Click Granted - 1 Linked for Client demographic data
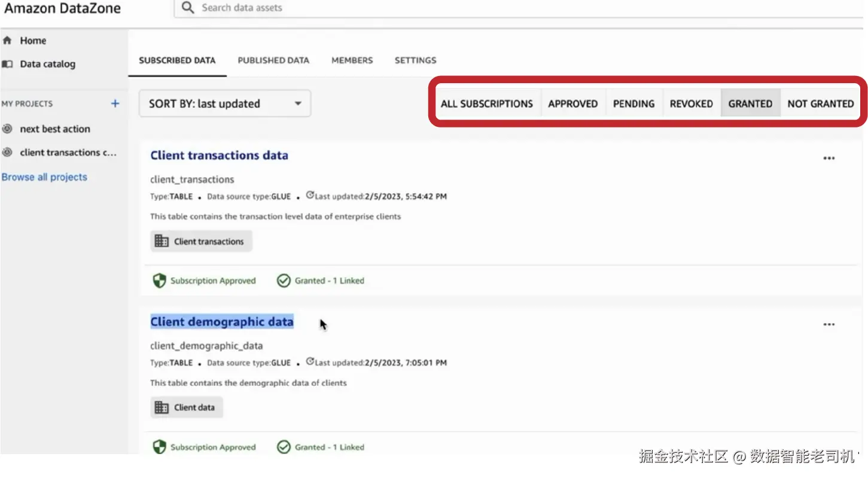 330,447
